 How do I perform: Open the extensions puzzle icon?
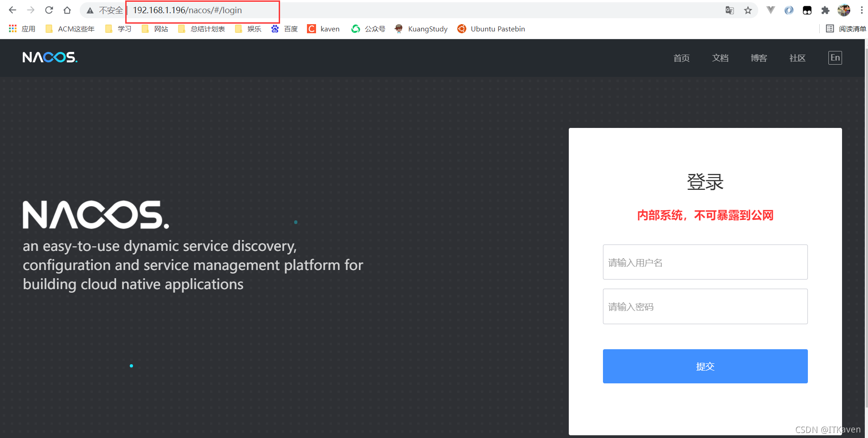click(x=825, y=10)
